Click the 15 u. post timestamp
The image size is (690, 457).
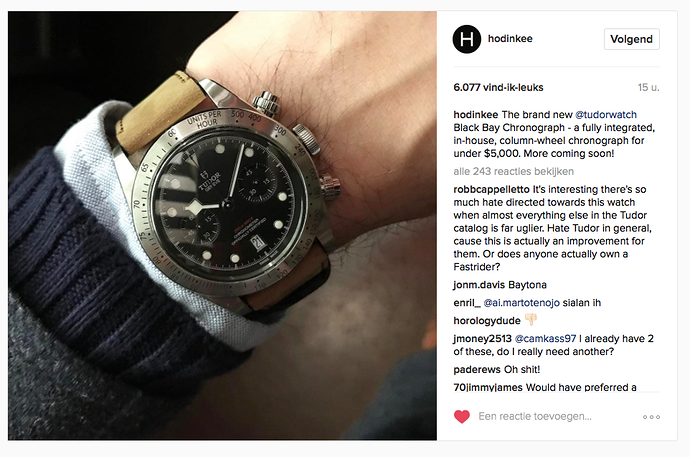click(x=648, y=88)
